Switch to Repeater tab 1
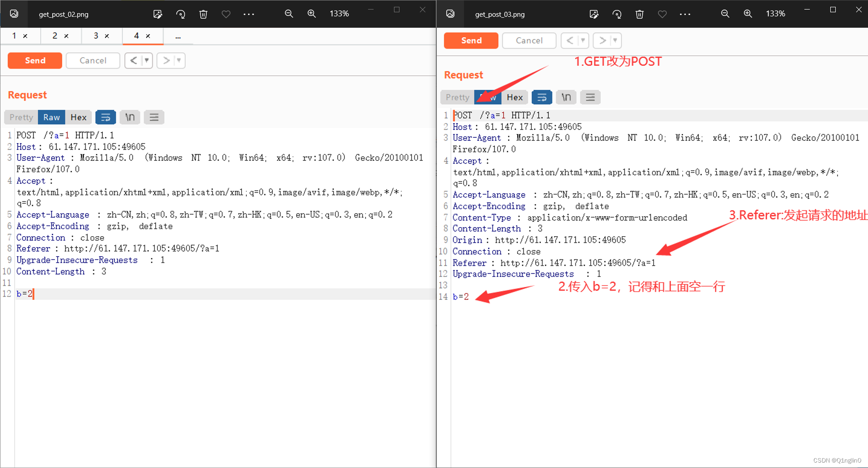Screen dimensions: 868x468 [15, 35]
